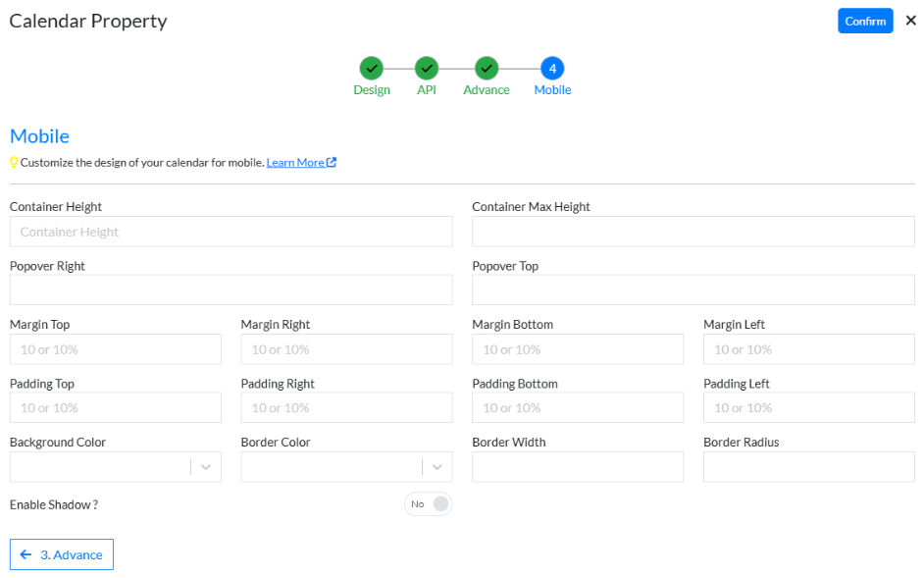Expand the Border Color dropdown arrow
This screenshot has width=924, height=578.
point(437,467)
